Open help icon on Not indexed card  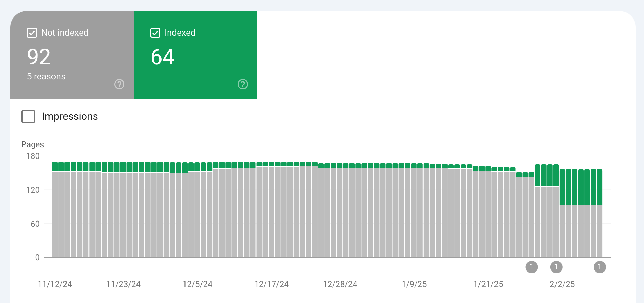coord(119,84)
